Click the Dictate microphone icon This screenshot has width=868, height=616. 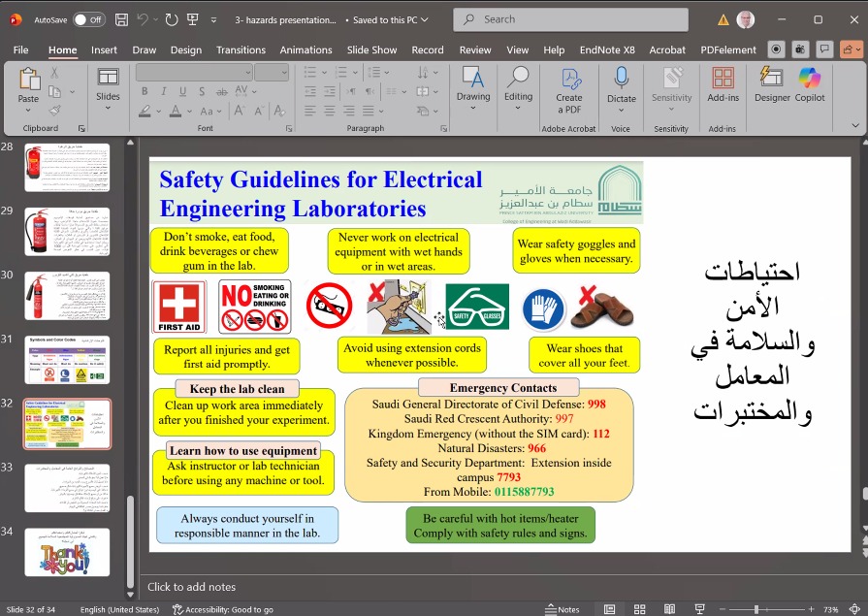(622, 80)
